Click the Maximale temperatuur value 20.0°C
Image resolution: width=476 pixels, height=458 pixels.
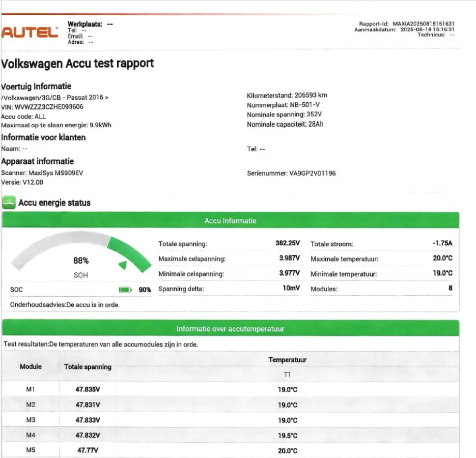442,258
